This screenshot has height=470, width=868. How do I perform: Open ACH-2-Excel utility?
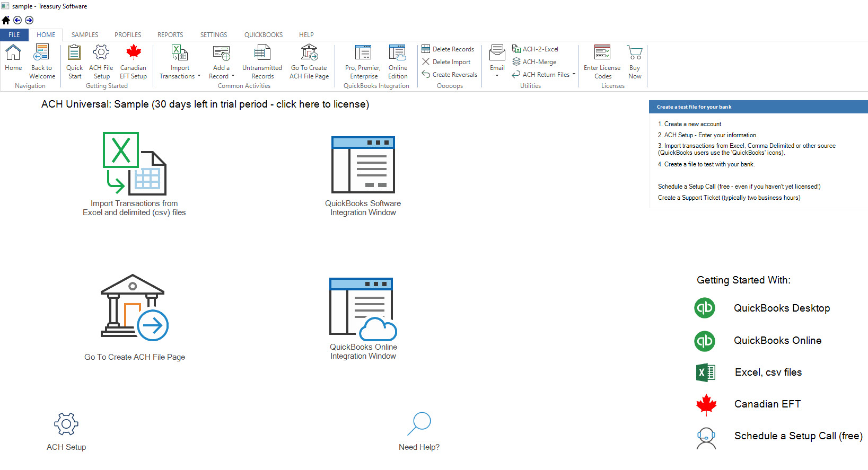tap(535, 49)
